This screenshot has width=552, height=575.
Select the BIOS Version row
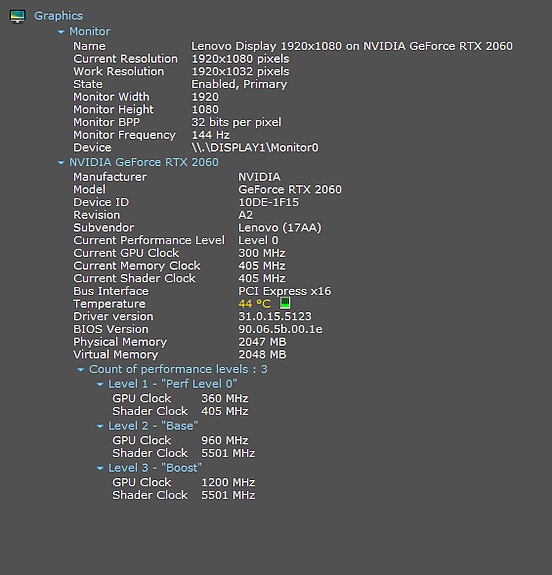[198, 329]
